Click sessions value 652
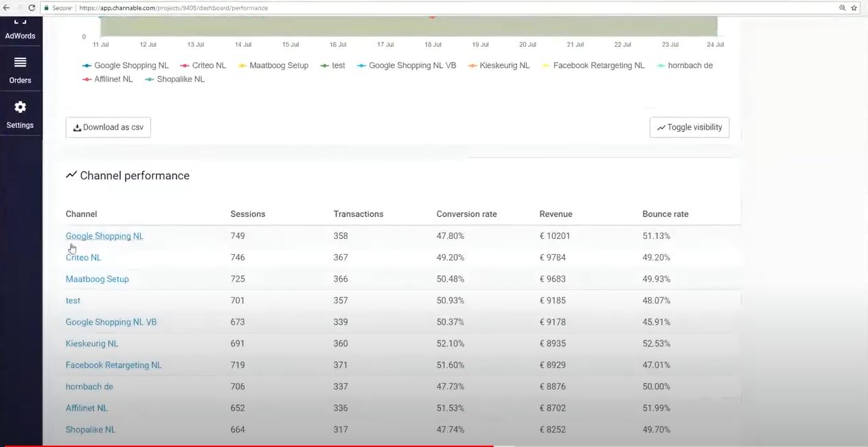Screen dimensions: 868x447 (x=238, y=408)
